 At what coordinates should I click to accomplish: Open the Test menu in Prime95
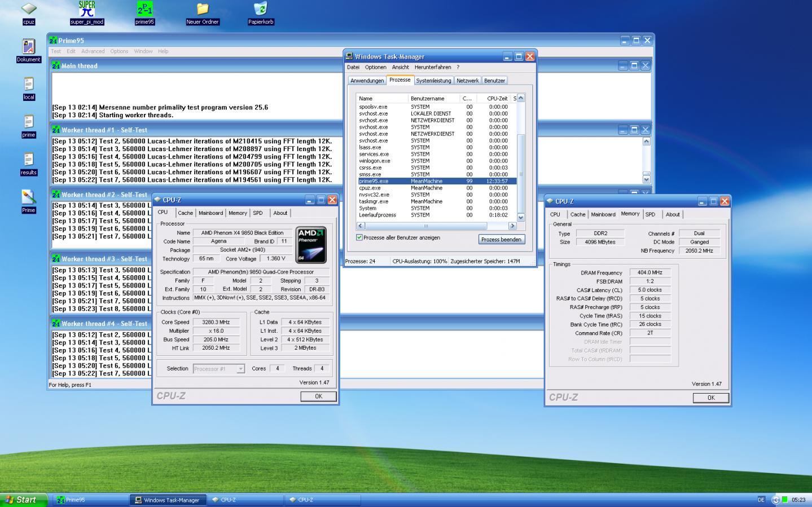point(56,51)
